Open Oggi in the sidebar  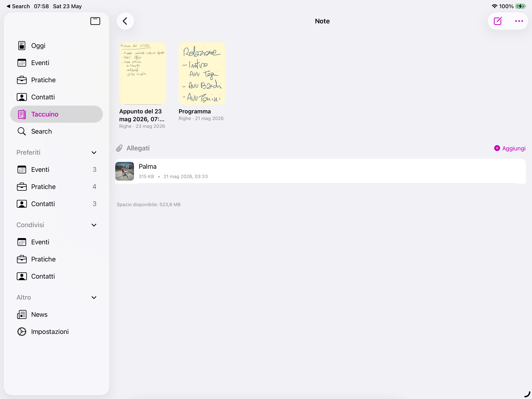click(x=56, y=45)
